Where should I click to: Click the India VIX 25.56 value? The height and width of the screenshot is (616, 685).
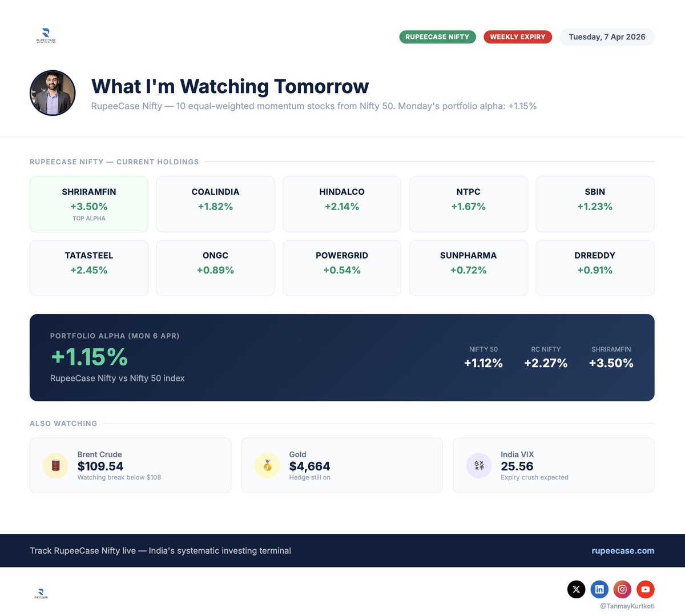[517, 466]
